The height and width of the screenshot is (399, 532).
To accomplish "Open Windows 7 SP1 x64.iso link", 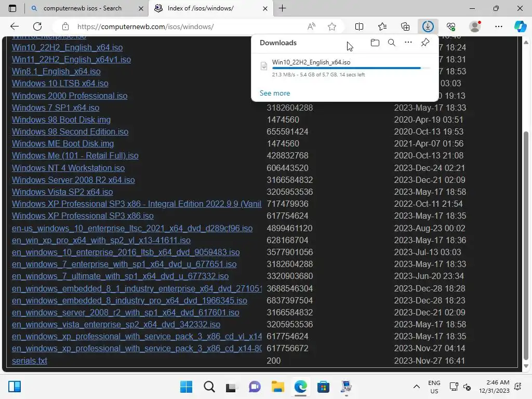I will click(x=56, y=108).
